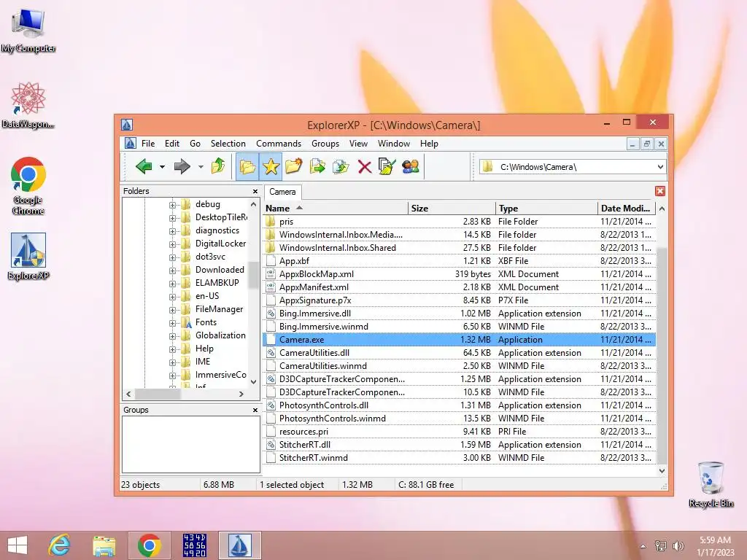Close the Groups pane
This screenshot has height=560, width=747.
[255, 410]
